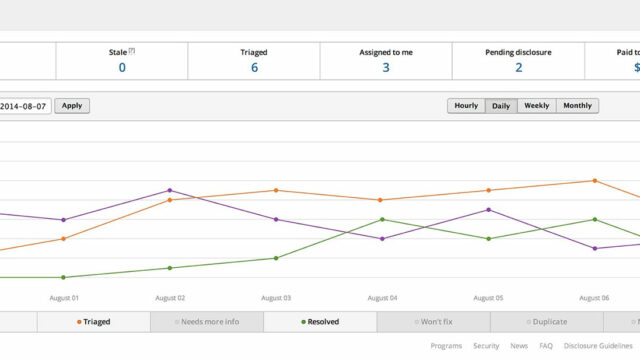This screenshot has height=360, width=640.
Task: Open the Stale help tooltip icon
Action: pos(132,51)
